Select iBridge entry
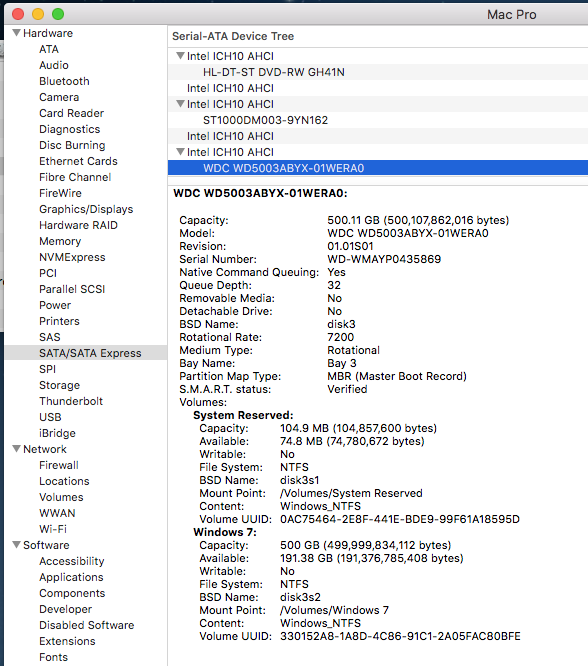Viewport: 588px width, 666px height. (x=57, y=433)
